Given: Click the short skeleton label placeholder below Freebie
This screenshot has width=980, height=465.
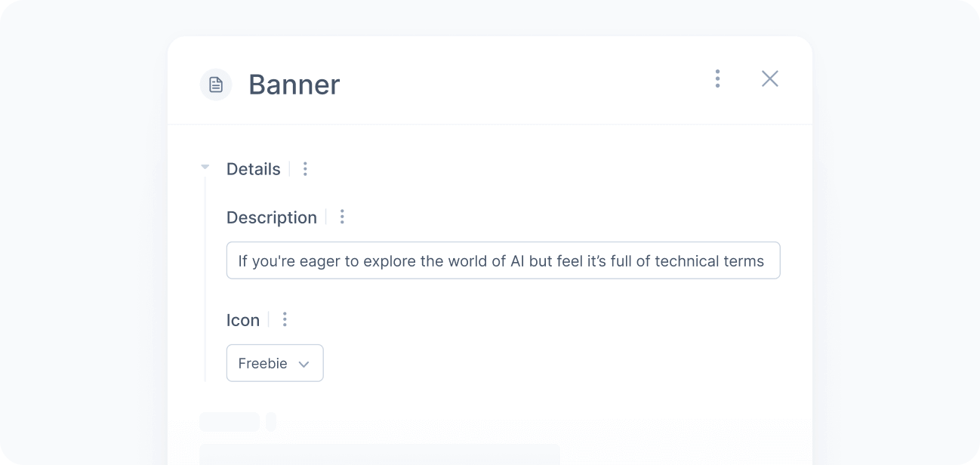Looking at the screenshot, I should point(230,422).
